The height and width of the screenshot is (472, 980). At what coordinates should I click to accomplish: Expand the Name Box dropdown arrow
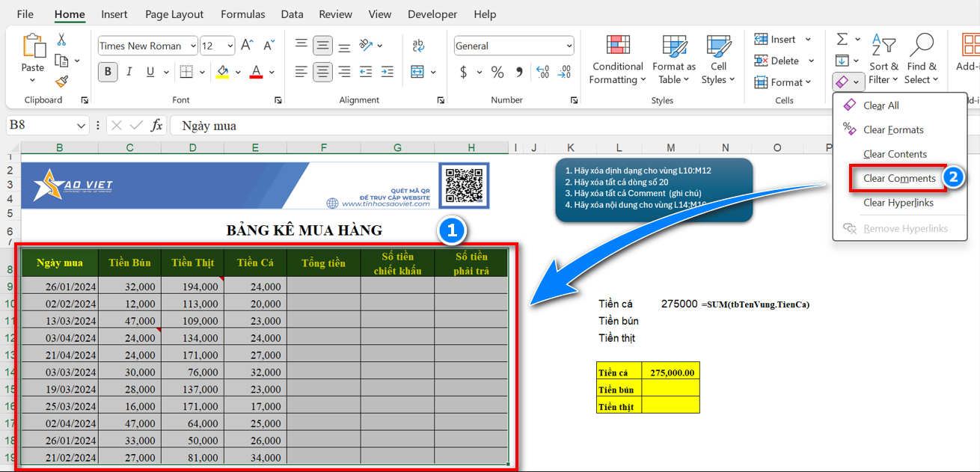coord(81,126)
